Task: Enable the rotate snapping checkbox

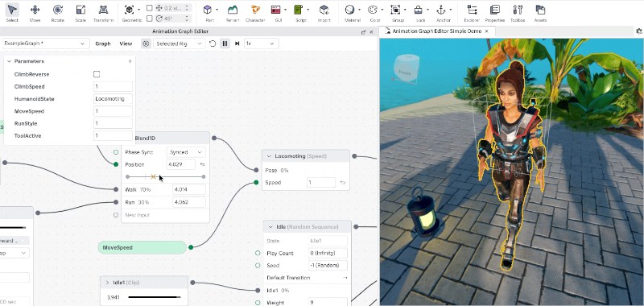Action: tap(150, 19)
